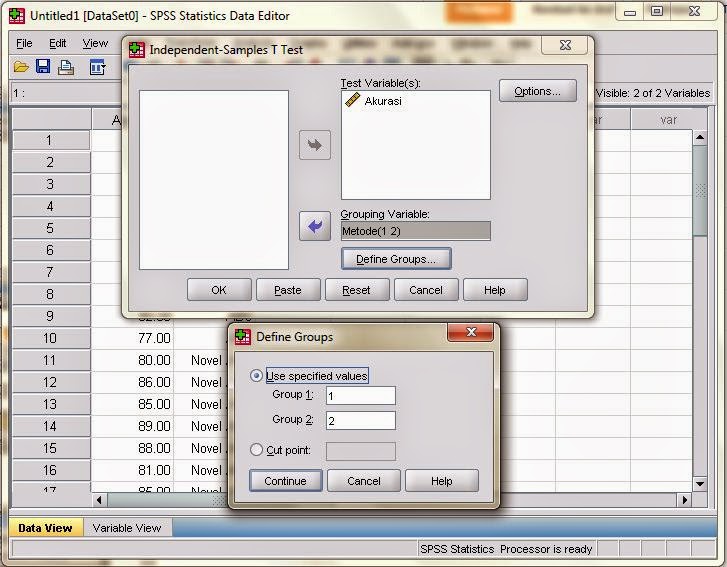Open the Edit menu
Viewport: 727px width, 567px height.
[57, 44]
